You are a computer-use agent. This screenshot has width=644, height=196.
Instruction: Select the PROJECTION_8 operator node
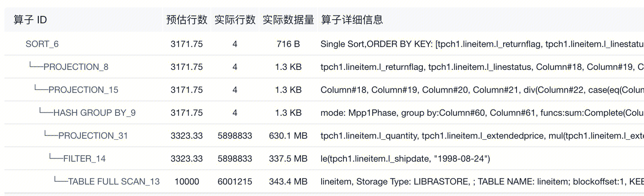[x=76, y=67]
